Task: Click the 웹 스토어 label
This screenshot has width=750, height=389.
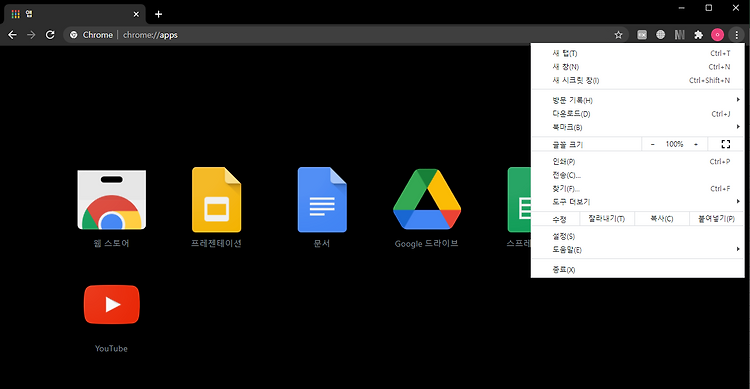Action: pos(111,244)
